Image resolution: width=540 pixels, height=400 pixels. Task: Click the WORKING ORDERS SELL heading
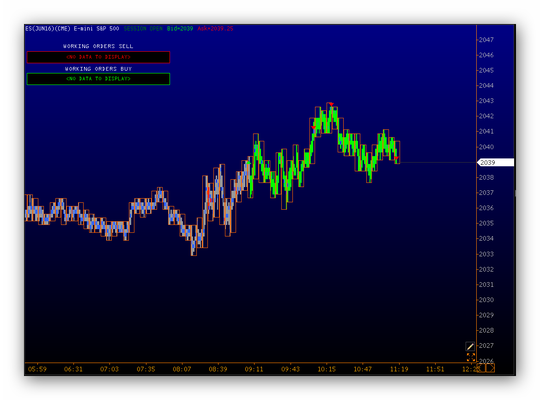click(x=98, y=46)
